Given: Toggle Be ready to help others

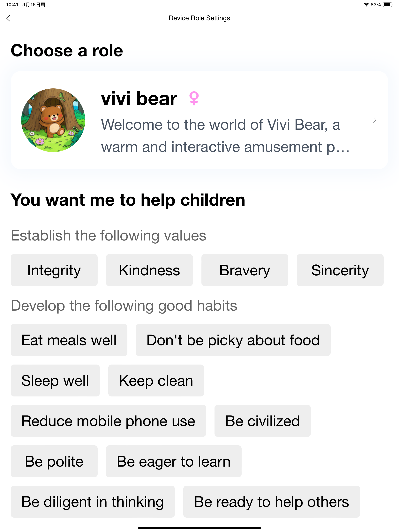Looking at the screenshot, I should [271, 501].
